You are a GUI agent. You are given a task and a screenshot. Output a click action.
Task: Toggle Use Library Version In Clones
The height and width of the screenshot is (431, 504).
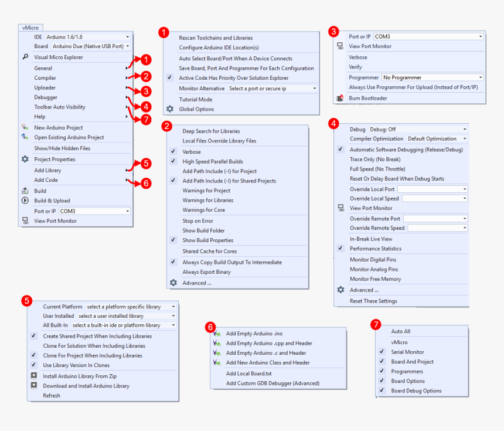click(x=33, y=364)
